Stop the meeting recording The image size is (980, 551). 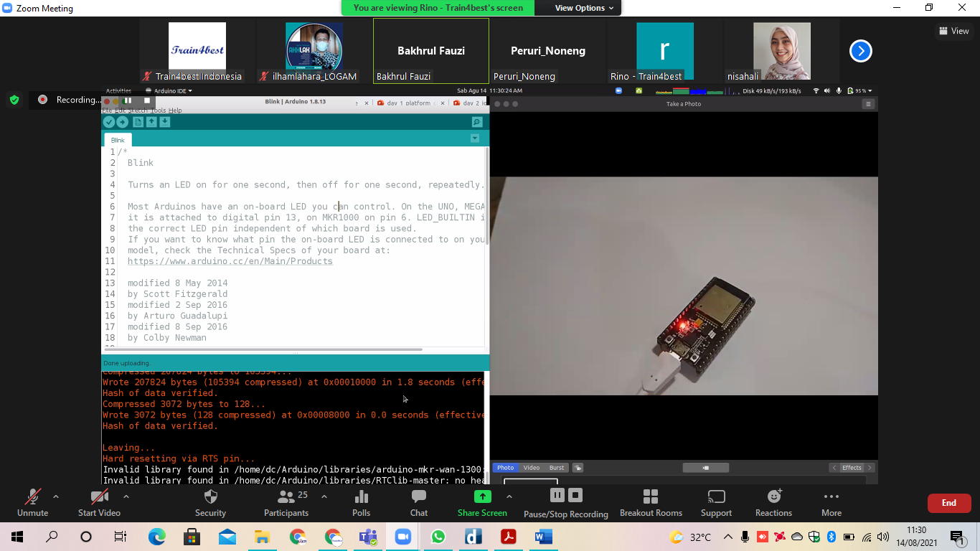click(575, 495)
